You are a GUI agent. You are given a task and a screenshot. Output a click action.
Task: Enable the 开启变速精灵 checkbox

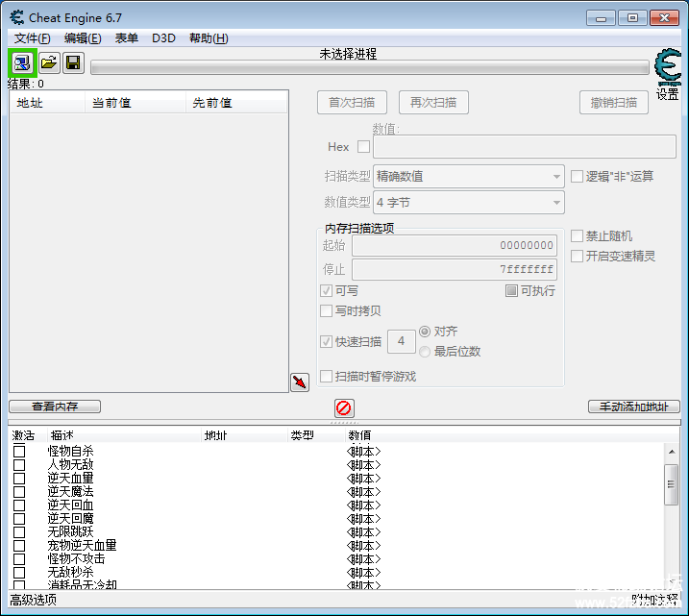pyautogui.click(x=577, y=257)
